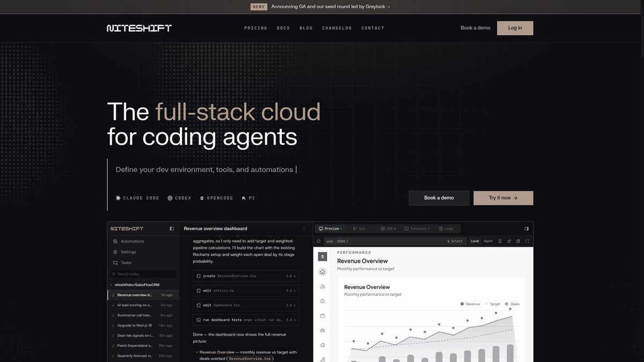This screenshot has height=362, width=644.
Task: Select the Upgrade to Next.js 16 task
Action: [143, 326]
